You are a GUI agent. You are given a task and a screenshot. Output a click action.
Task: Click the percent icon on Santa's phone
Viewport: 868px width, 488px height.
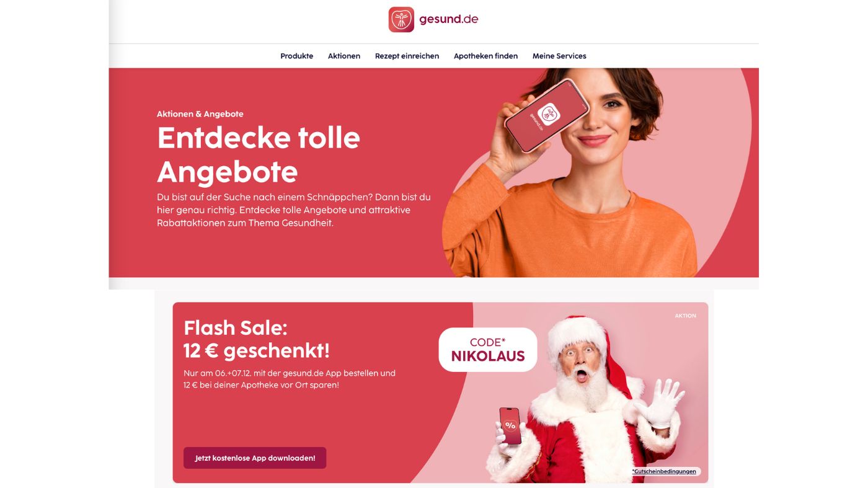coord(510,425)
